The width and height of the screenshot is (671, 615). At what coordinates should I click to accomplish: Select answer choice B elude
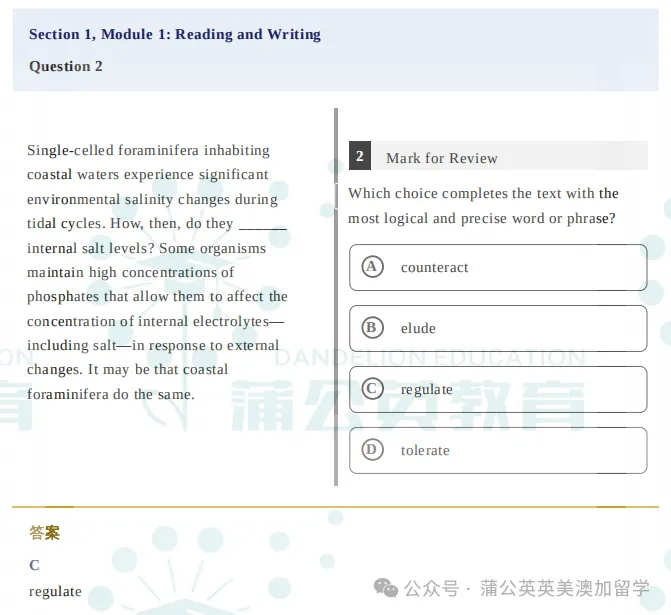pos(498,328)
